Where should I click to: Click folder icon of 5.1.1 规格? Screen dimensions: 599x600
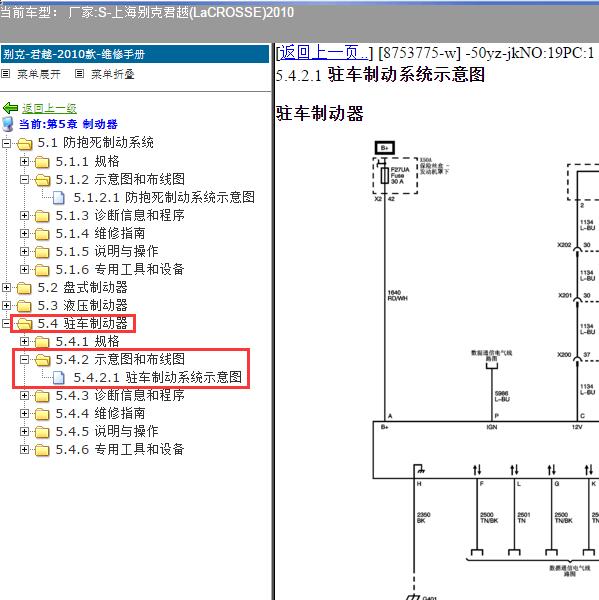tap(42, 162)
